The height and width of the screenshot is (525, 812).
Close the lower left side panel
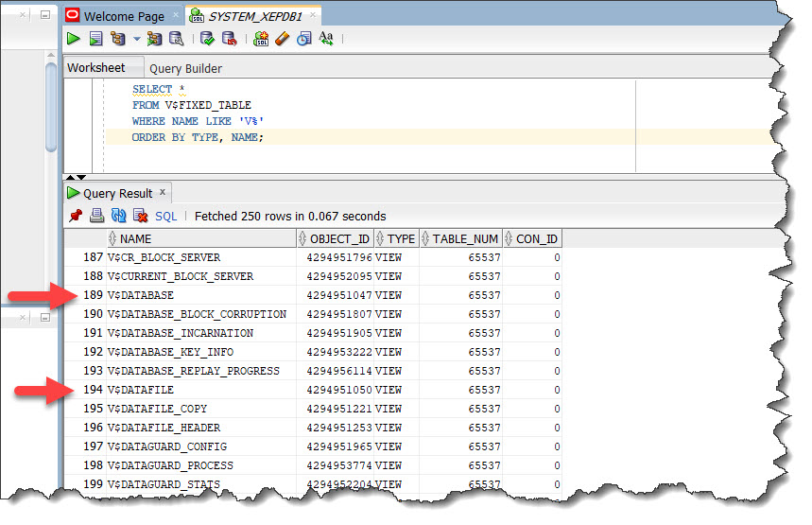click(x=23, y=317)
